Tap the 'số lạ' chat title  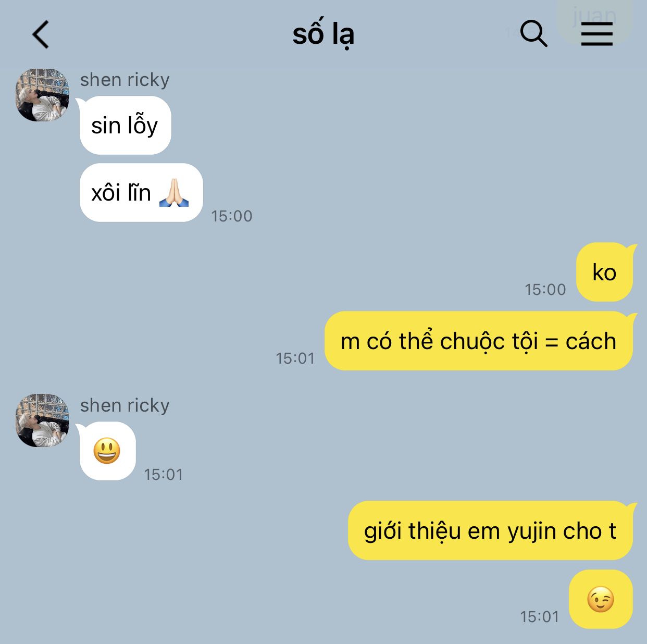click(323, 34)
